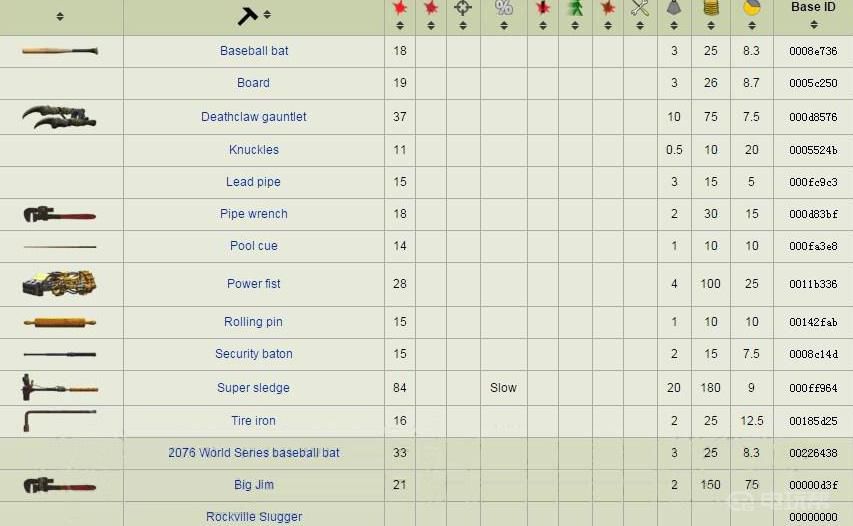Toggle sort arrows under the weight icon
The height and width of the screenshot is (526, 853).
[x=674, y=26]
